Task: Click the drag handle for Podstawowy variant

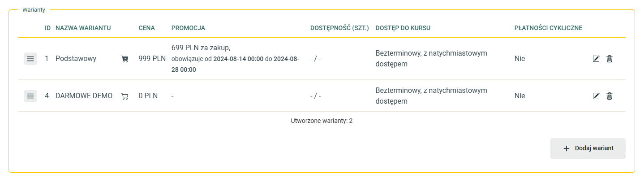Action: point(30,59)
